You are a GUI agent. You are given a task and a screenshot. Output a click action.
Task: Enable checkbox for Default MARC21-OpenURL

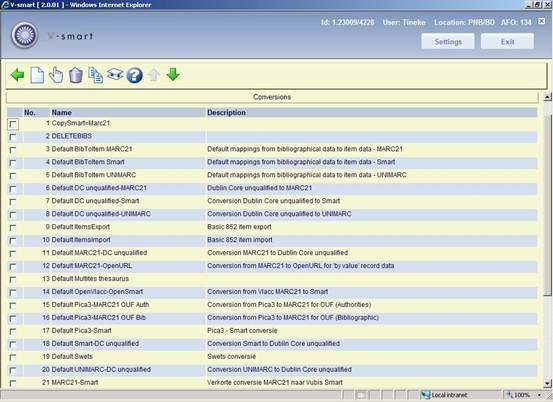[x=13, y=267]
